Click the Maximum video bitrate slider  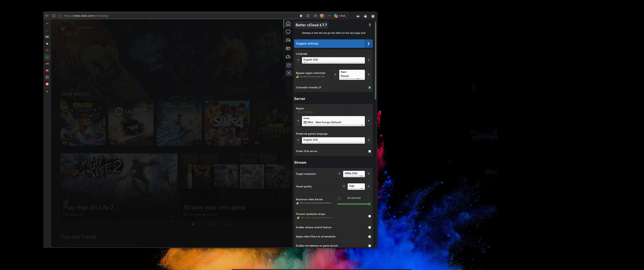click(x=354, y=204)
